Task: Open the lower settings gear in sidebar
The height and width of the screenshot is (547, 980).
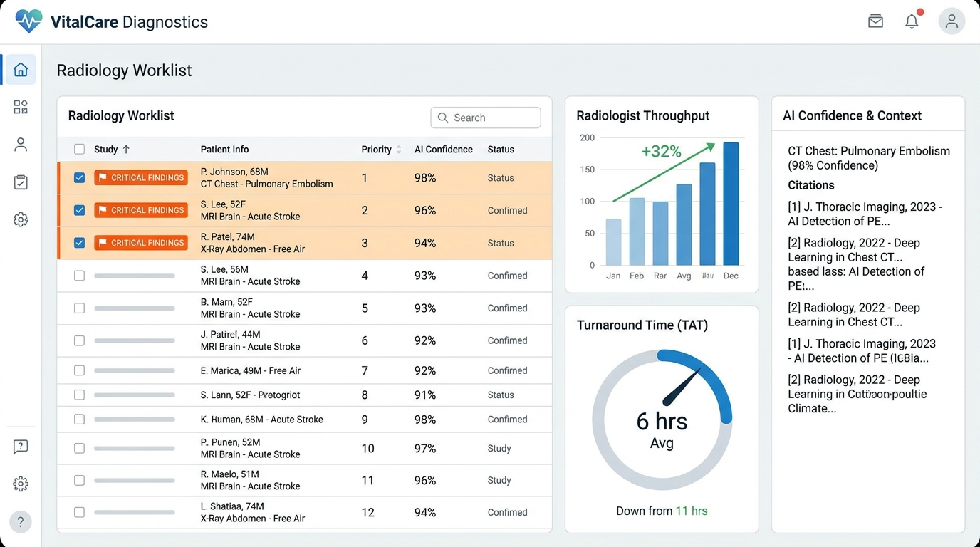Action: pyautogui.click(x=21, y=484)
